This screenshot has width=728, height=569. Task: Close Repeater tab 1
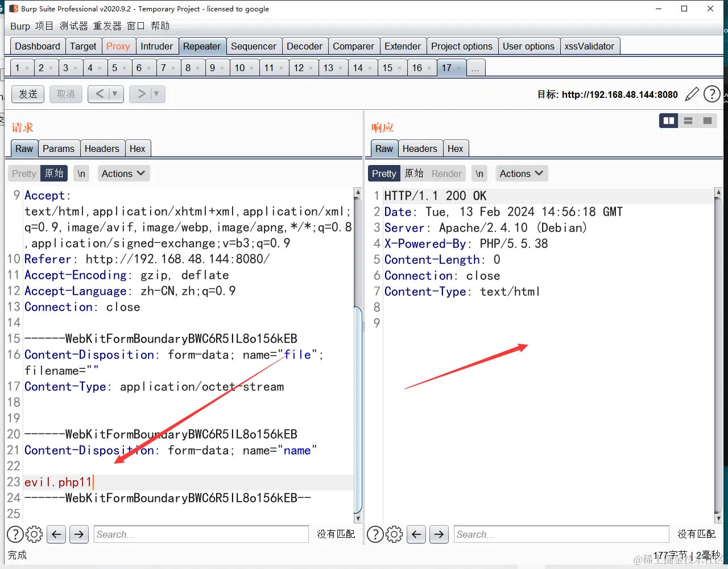tap(27, 68)
